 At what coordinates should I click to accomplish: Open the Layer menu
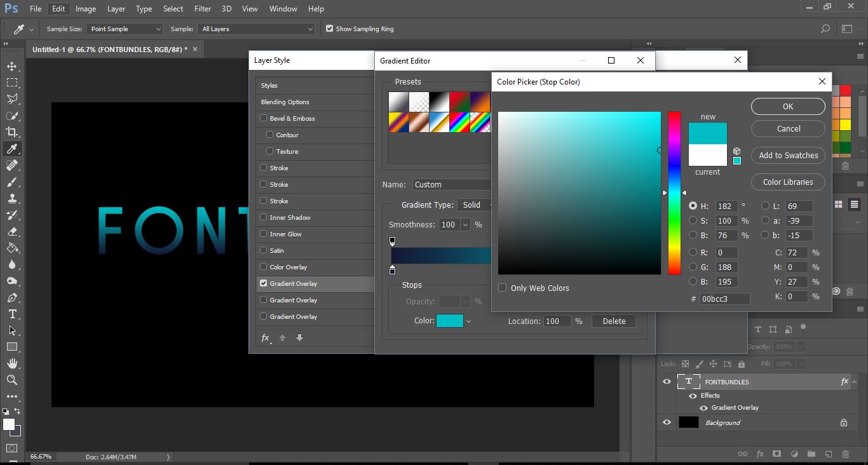(x=116, y=9)
